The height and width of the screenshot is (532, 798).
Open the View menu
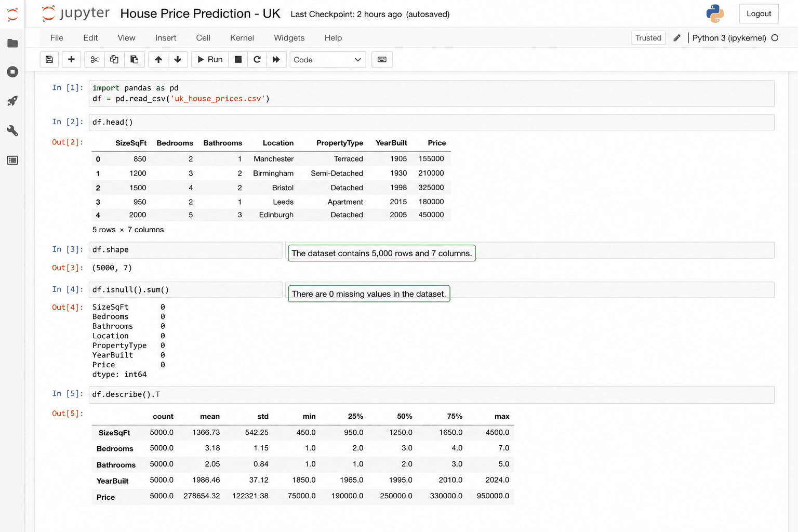click(126, 38)
